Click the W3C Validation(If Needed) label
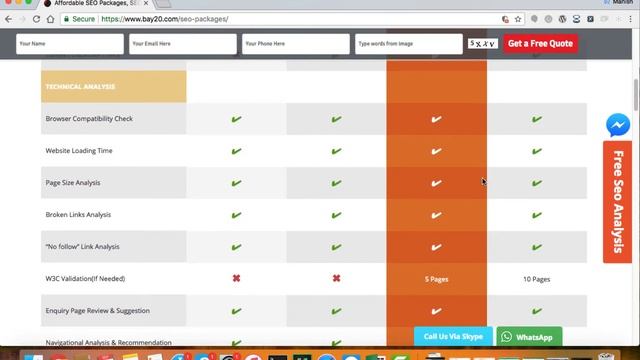 (85, 279)
